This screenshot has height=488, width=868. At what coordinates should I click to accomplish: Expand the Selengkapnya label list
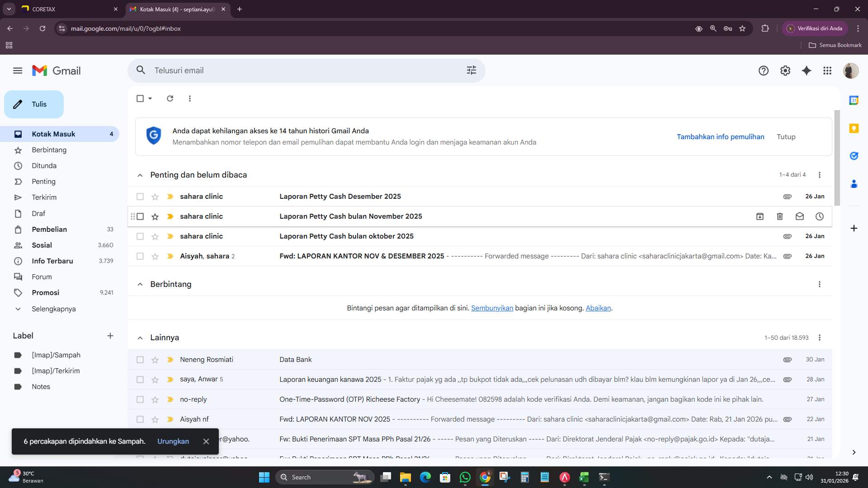coord(53,309)
